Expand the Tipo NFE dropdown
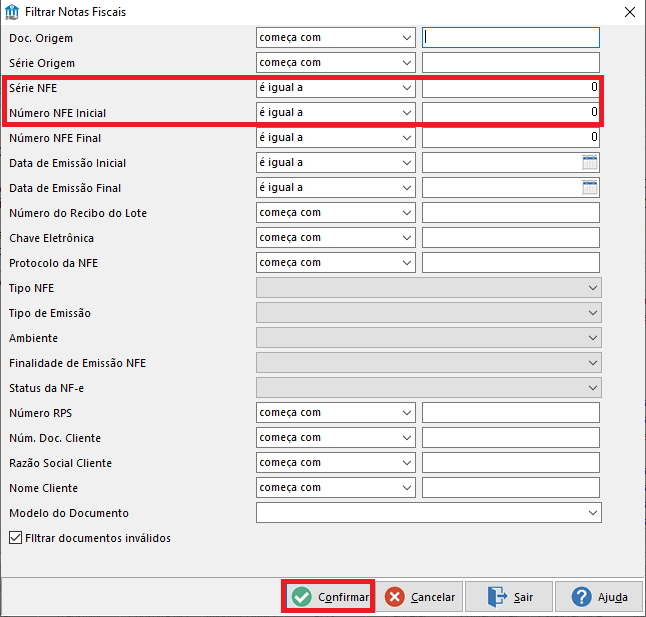The image size is (646, 617). (x=428, y=287)
